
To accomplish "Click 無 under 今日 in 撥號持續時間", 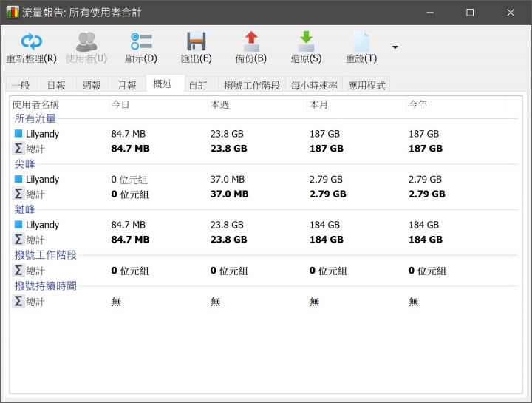I will pyautogui.click(x=116, y=302).
